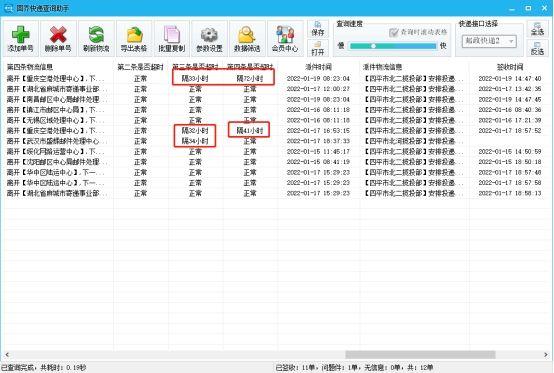This screenshot has height=373, width=554.
Task: Open 批量复制 batch copy tool
Action: coord(172,39)
